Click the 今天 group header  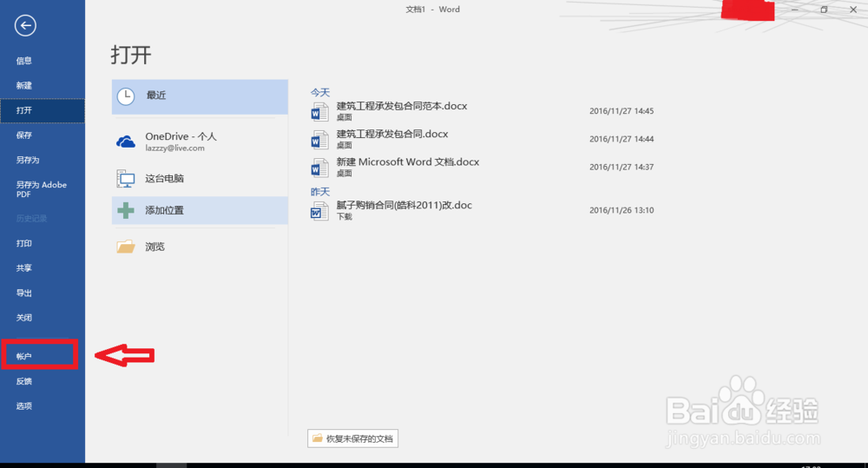pyautogui.click(x=320, y=93)
